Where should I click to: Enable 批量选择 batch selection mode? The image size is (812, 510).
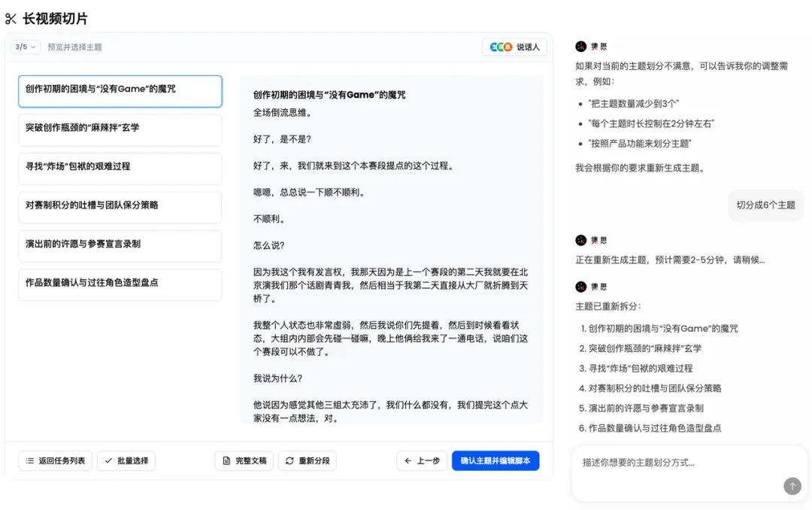pyautogui.click(x=126, y=460)
